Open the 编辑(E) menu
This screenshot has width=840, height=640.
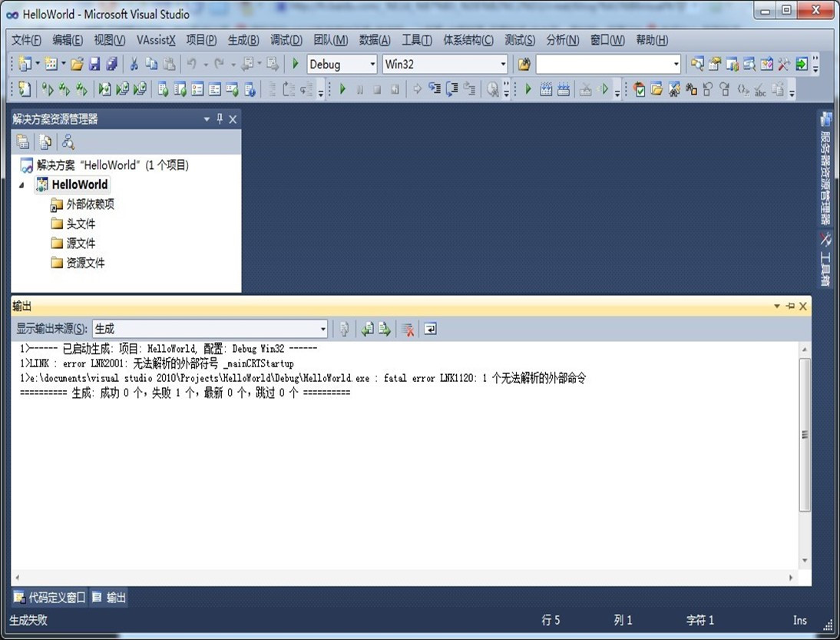pos(68,40)
